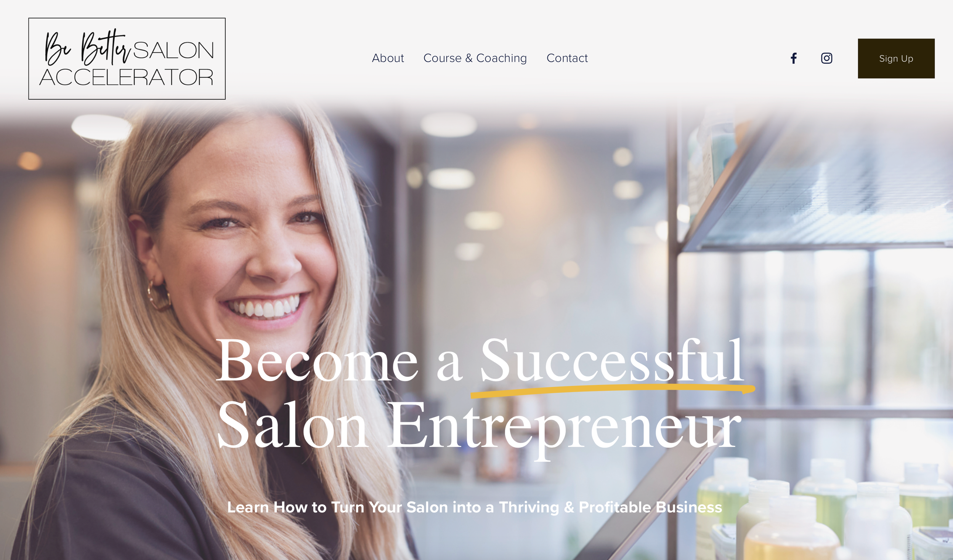Click the 'Learn How to Turn Your Salon' subheading
953x560 pixels.
475,507
